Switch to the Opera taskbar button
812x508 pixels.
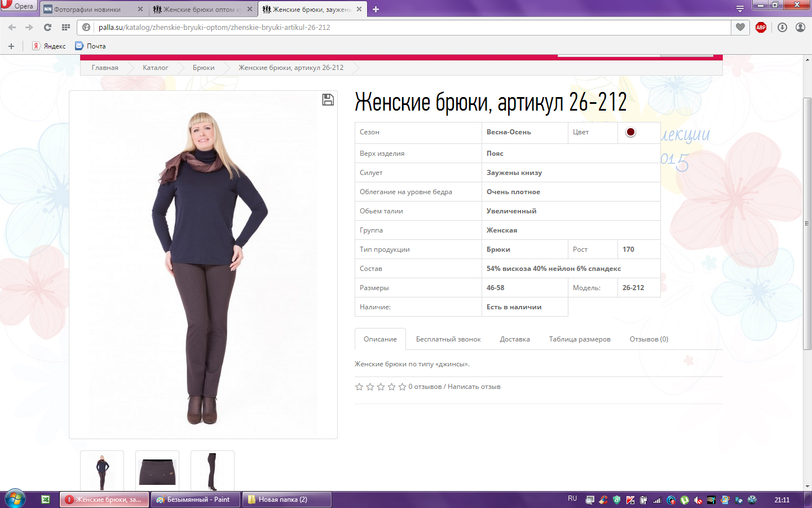click(x=104, y=500)
